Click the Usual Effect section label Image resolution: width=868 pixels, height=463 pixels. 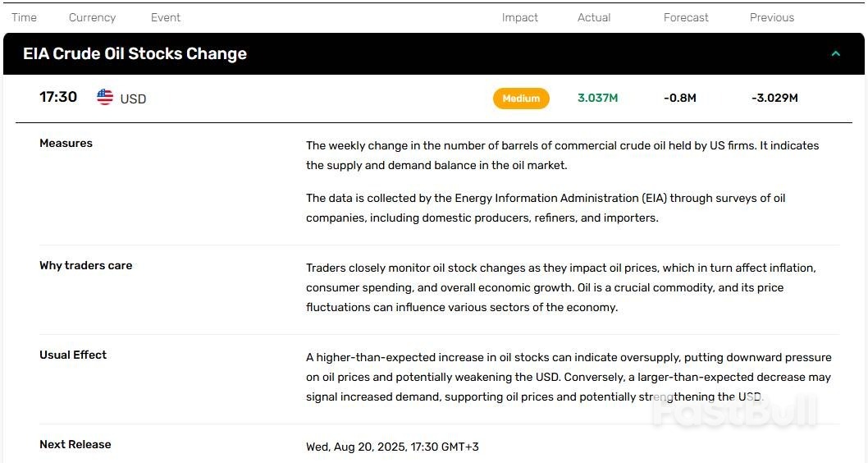pyautogui.click(x=73, y=355)
